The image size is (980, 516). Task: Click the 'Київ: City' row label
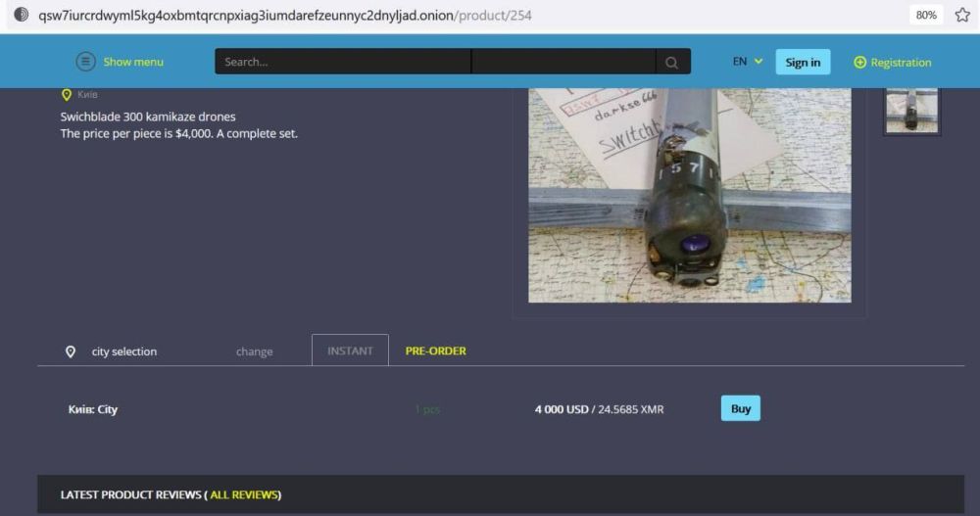pos(92,409)
